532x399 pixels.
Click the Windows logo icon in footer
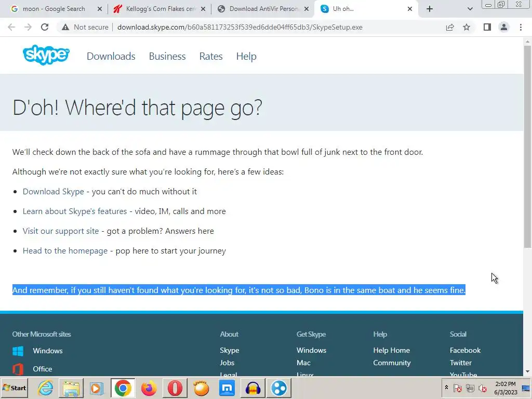coord(18,351)
